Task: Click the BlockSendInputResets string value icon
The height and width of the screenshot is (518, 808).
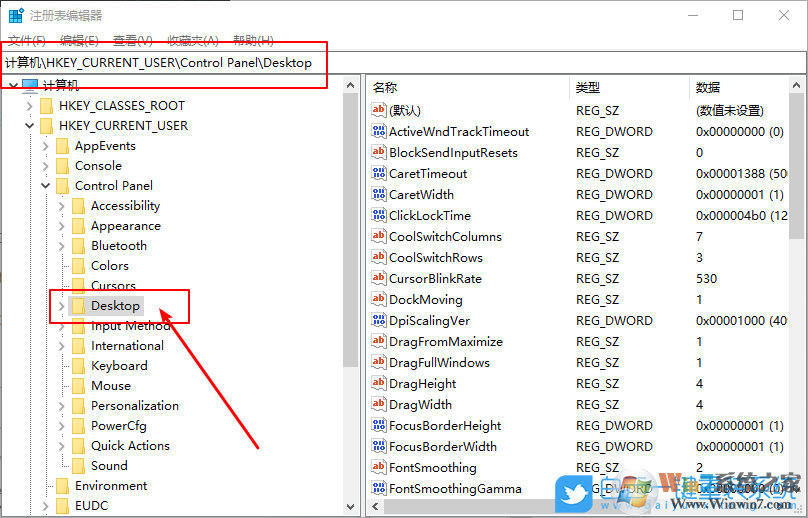Action: coord(379,153)
